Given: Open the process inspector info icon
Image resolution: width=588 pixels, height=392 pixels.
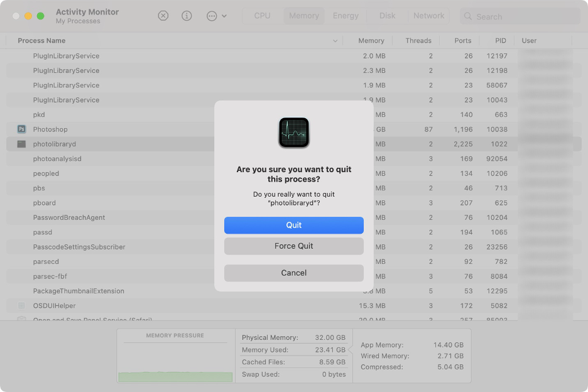Looking at the screenshot, I should click(187, 16).
